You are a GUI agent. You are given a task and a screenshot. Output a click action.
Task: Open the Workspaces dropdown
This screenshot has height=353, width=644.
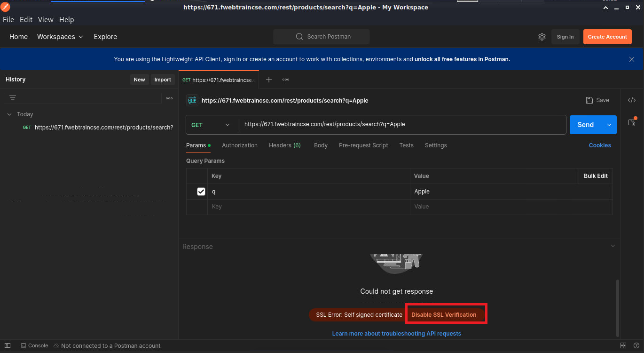tap(60, 37)
